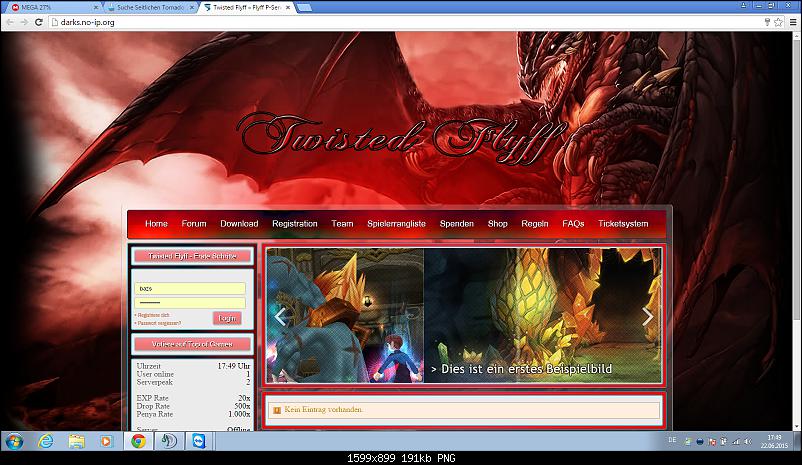Open the Ticketsystem page
The image size is (802, 465).
click(x=623, y=224)
